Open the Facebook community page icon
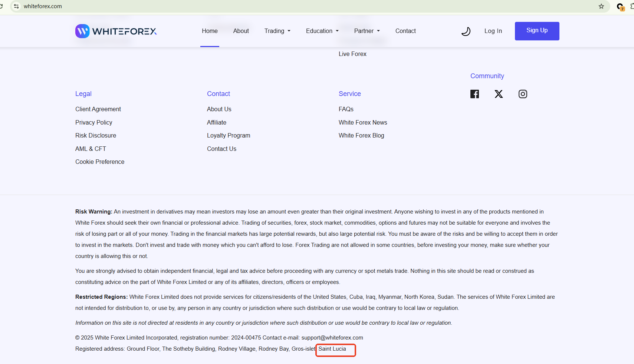This screenshot has width=634, height=364. pos(474,94)
